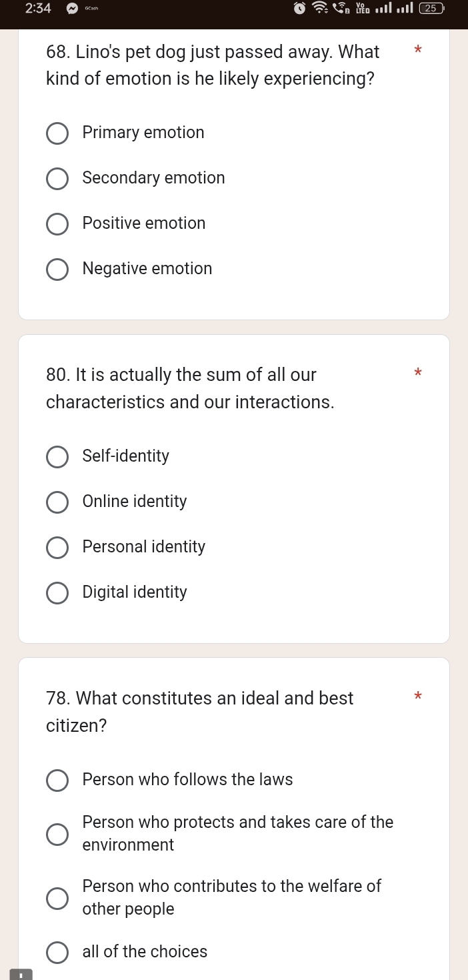This screenshot has width=468, height=980.
Task: Select 'all of the choices' option
Action: [57, 952]
